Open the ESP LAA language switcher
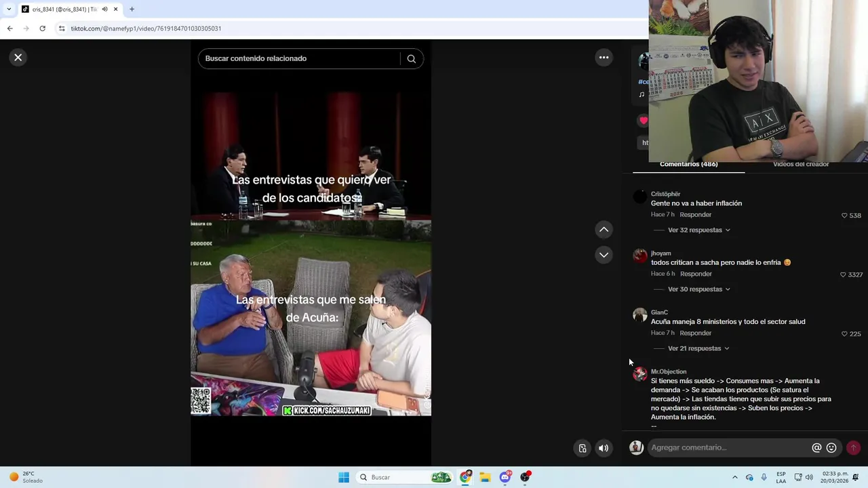Image resolution: width=868 pixels, height=488 pixels. (781, 477)
